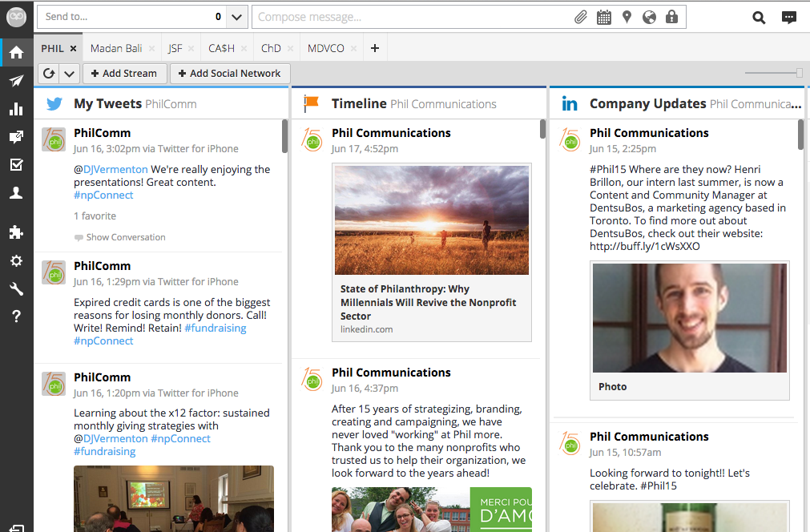Close the PHIL tab
Viewport: 810px width, 532px height.
(x=74, y=48)
